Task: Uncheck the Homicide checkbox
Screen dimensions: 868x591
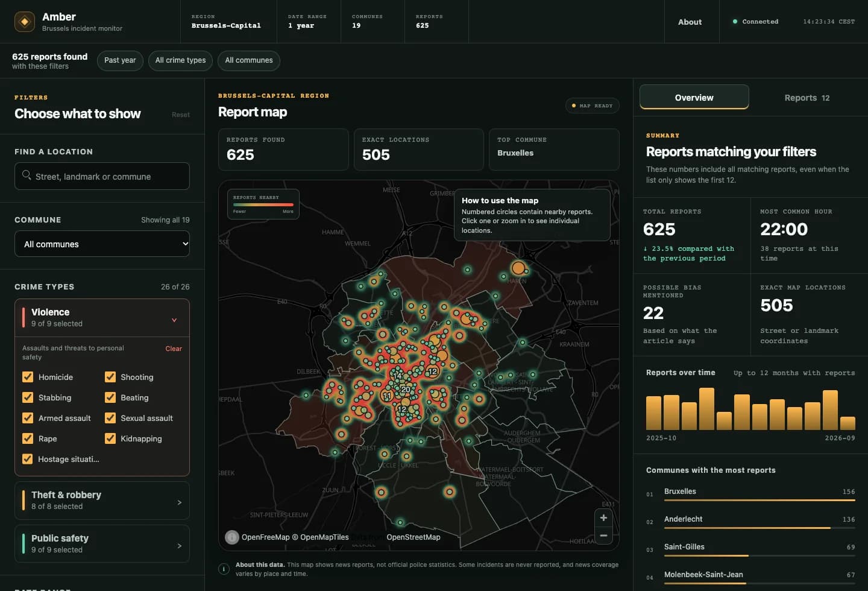Action: tap(28, 377)
